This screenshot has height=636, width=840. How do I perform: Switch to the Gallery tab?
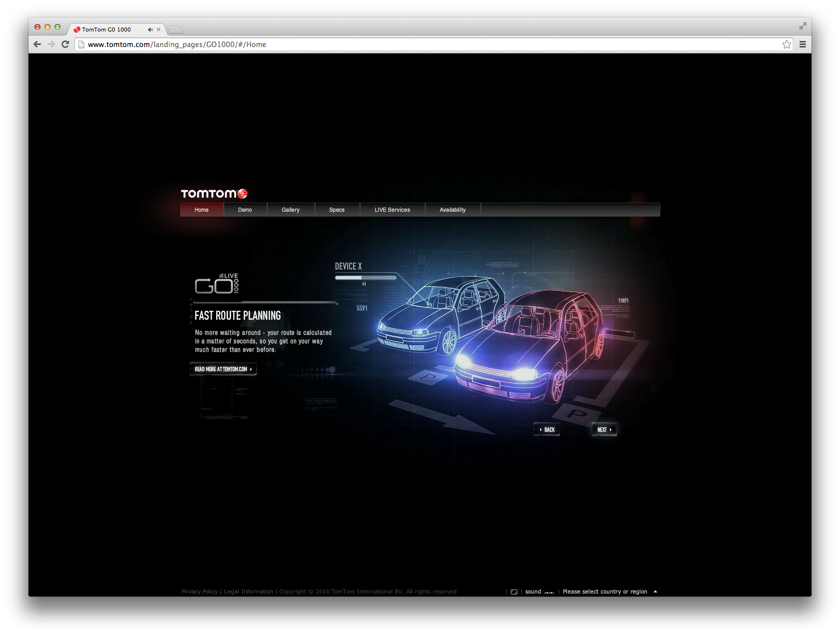pyautogui.click(x=291, y=210)
